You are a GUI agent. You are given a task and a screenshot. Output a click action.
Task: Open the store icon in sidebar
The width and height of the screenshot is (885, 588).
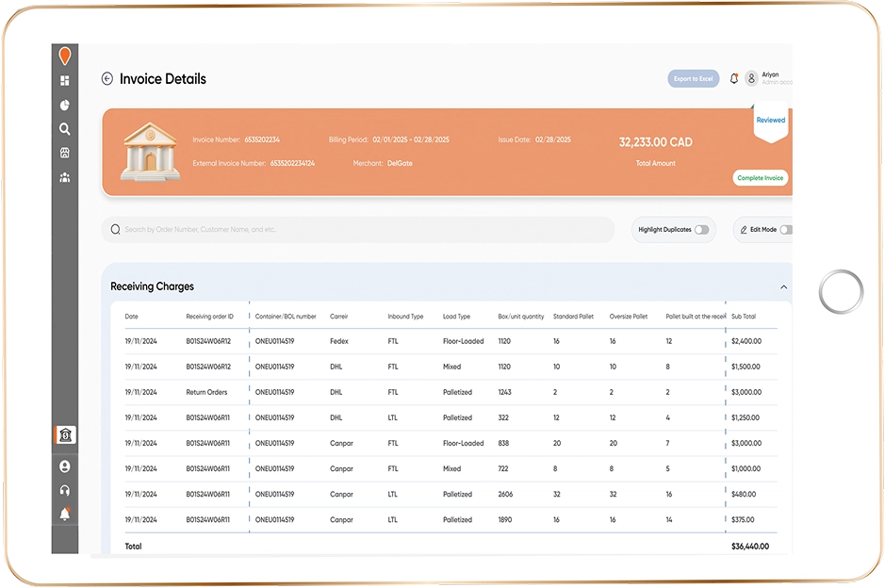(x=65, y=153)
